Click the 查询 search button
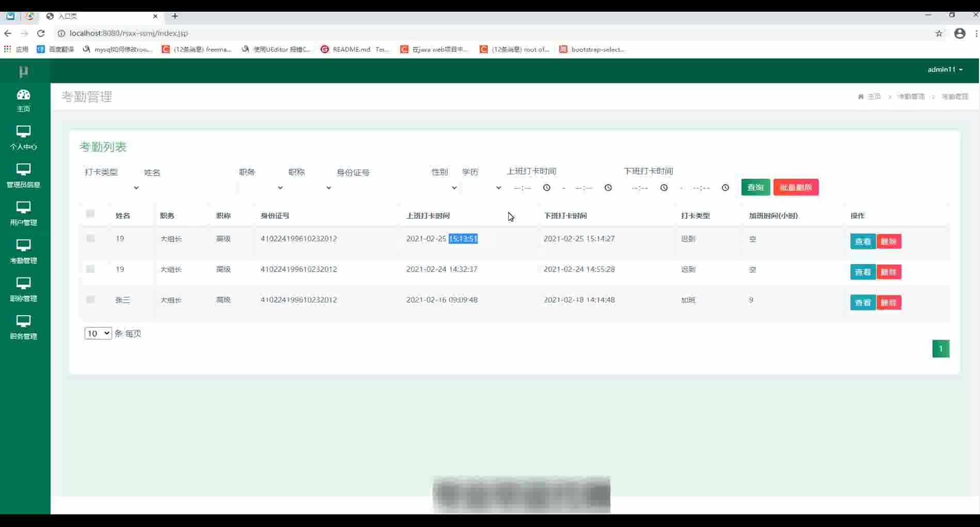This screenshot has width=980, height=527. click(x=755, y=187)
